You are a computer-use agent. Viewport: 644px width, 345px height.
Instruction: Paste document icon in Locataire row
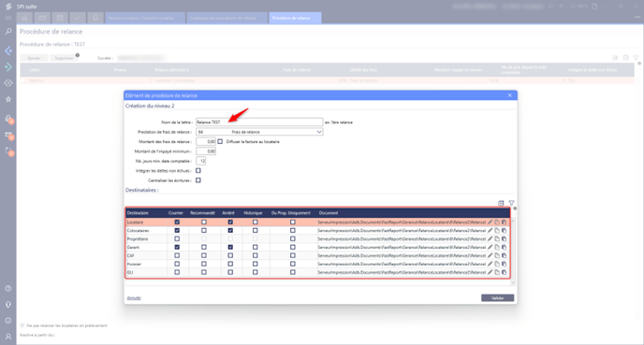pos(504,222)
